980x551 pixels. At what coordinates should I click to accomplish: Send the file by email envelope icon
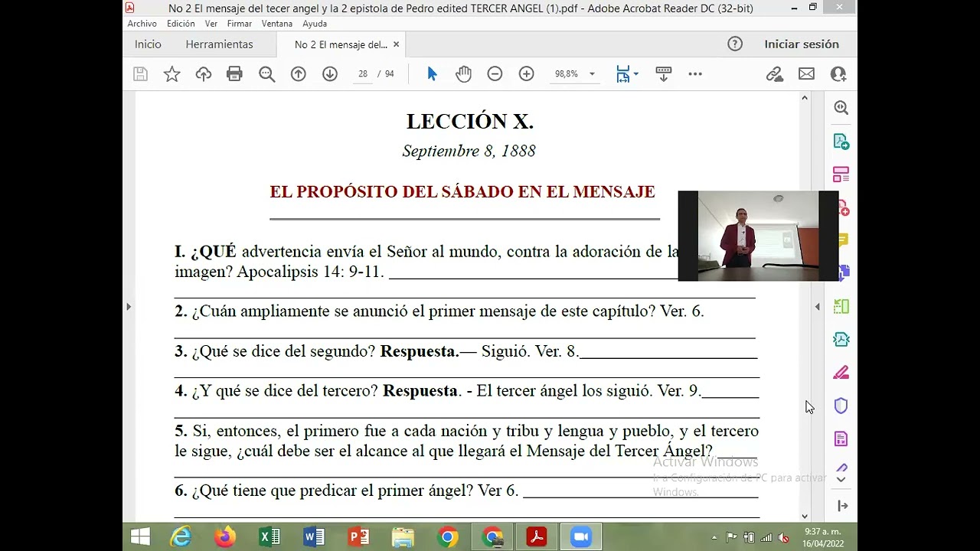[806, 74]
